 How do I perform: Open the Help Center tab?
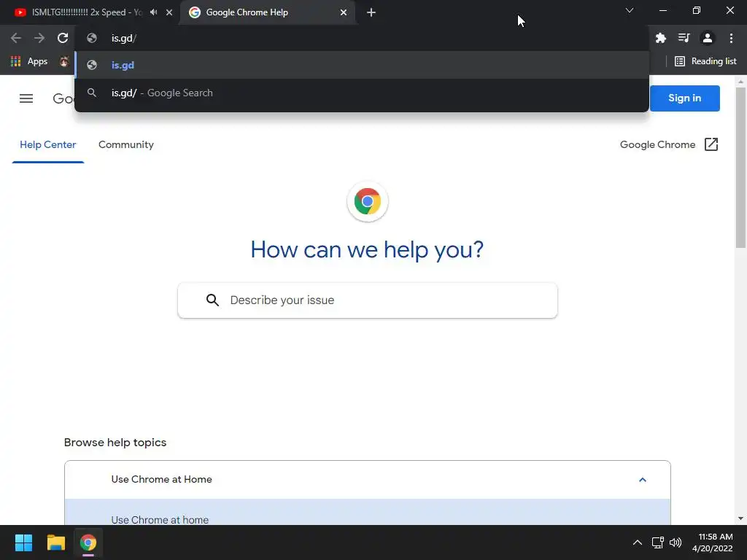[47, 145]
